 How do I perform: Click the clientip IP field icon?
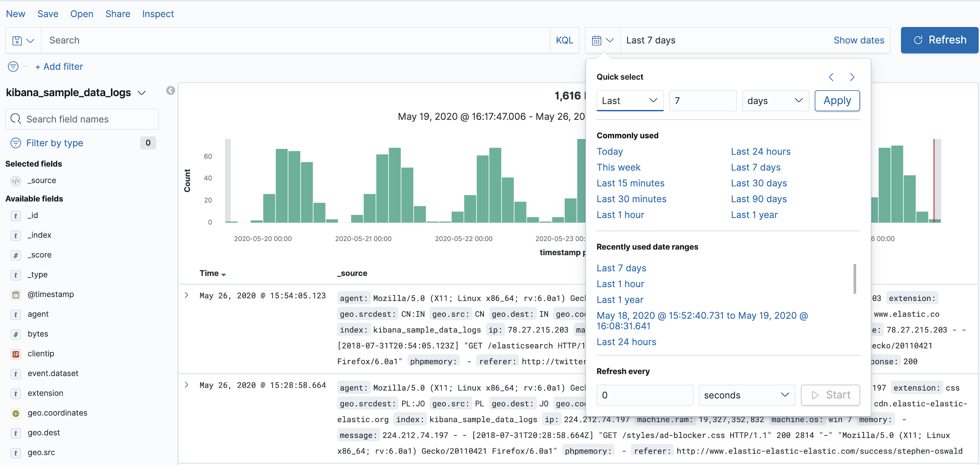[16, 354]
